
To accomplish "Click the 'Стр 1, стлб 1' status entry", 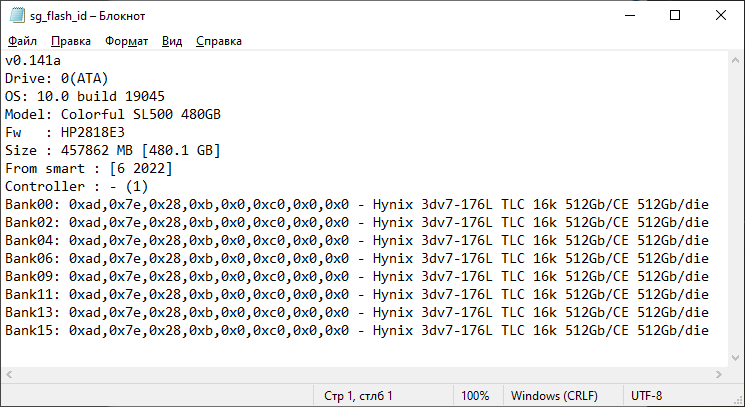I will (x=358, y=396).
